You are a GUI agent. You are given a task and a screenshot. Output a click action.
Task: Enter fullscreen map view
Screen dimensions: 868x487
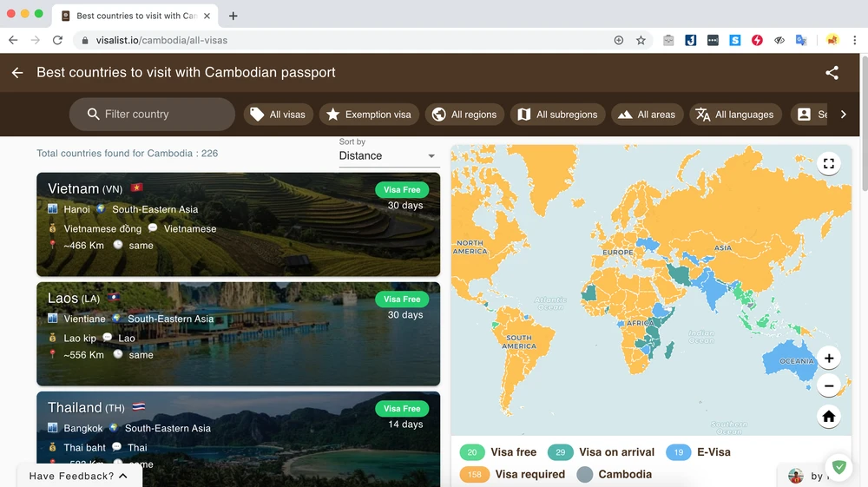tap(828, 163)
